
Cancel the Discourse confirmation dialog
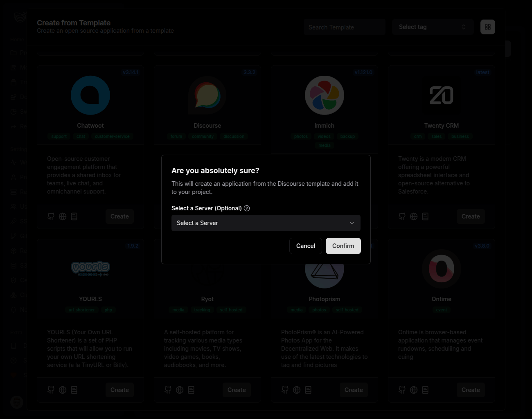coord(305,246)
